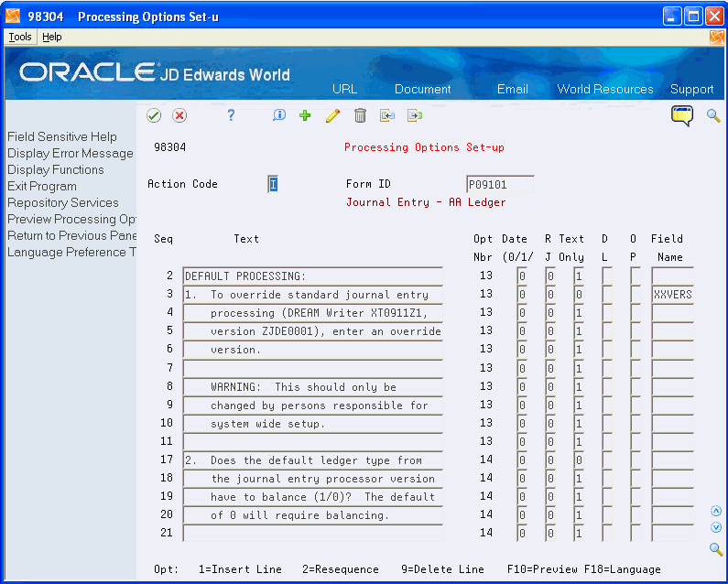This screenshot has height=584, width=728.
Task: Click the Email banner link
Action: 513,89
